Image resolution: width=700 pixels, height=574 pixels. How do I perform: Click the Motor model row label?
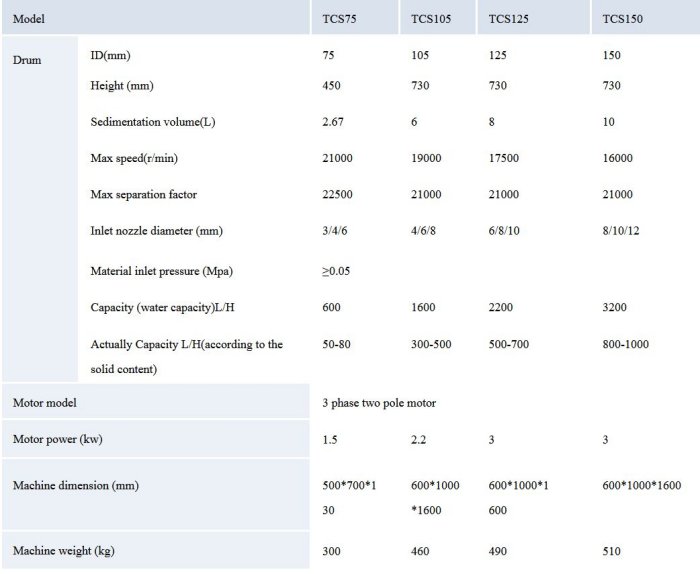pyautogui.click(x=45, y=403)
